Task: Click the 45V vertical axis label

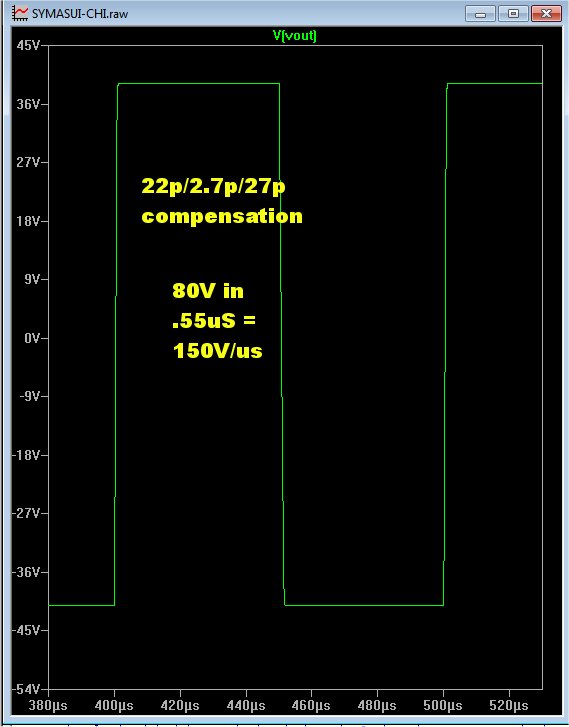Action: 29,45
